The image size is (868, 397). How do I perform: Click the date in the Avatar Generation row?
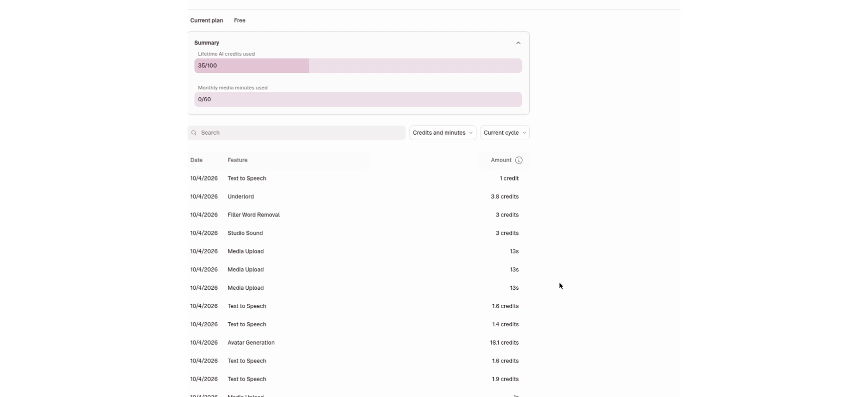point(204,343)
